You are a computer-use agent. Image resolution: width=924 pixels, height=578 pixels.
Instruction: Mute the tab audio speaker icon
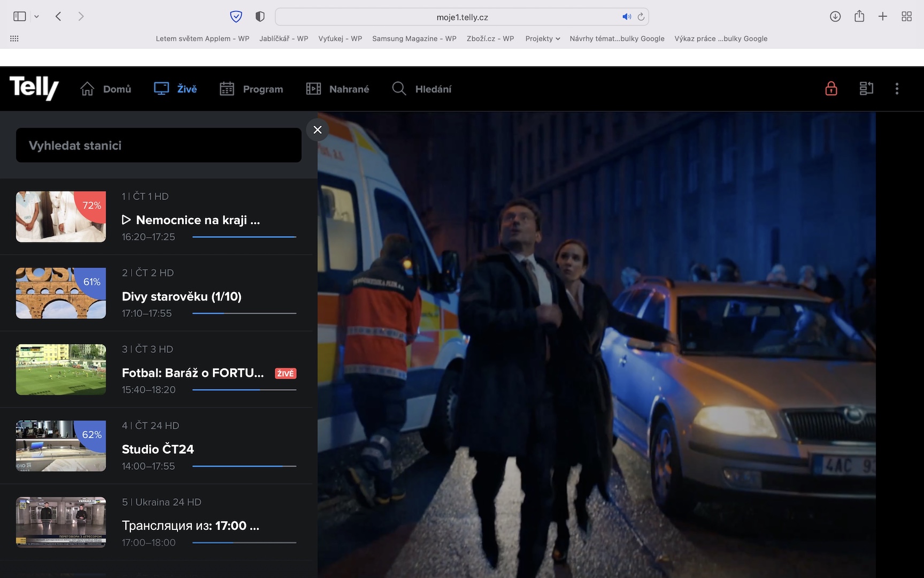click(627, 17)
